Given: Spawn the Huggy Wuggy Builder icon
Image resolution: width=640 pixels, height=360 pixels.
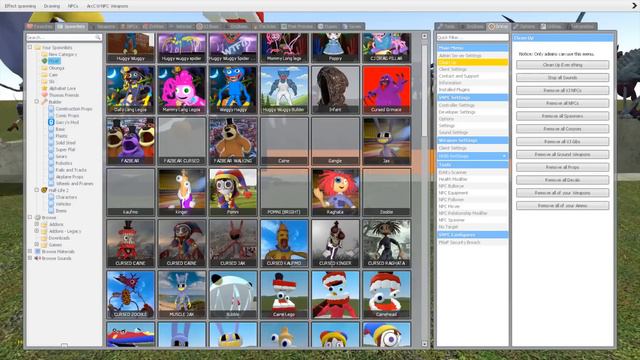Looking at the screenshot, I should tap(284, 90).
